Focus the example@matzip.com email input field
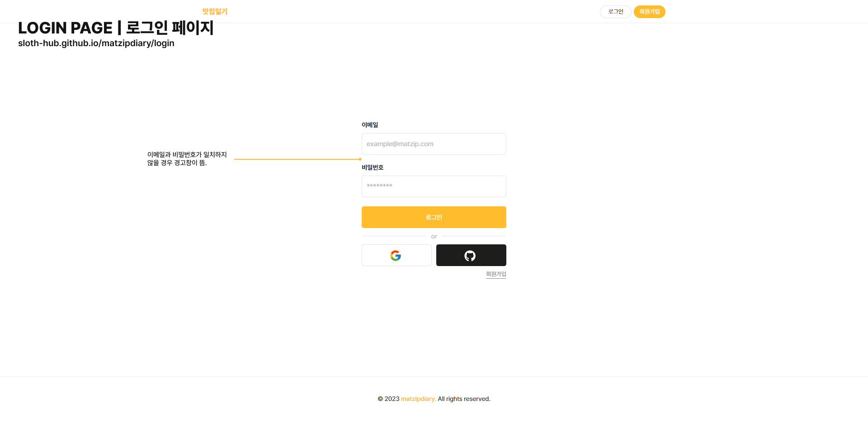The height and width of the screenshot is (424, 868). pos(434,144)
